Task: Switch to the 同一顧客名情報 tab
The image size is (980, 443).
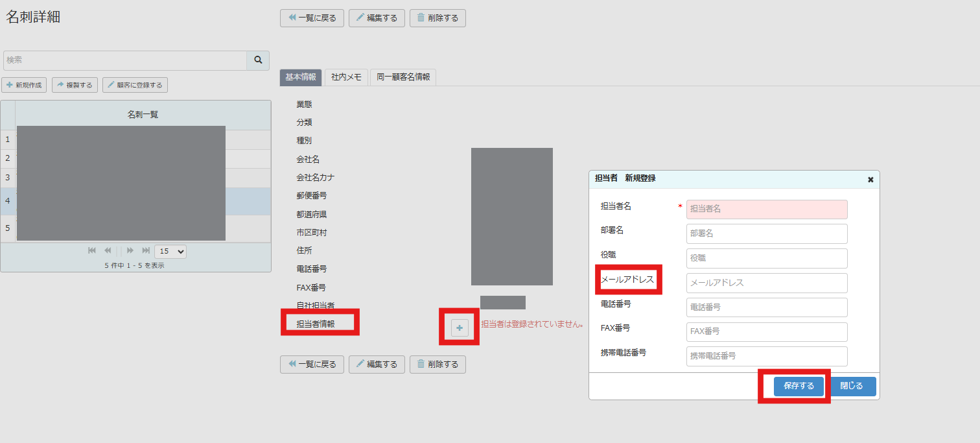Action: [x=403, y=77]
